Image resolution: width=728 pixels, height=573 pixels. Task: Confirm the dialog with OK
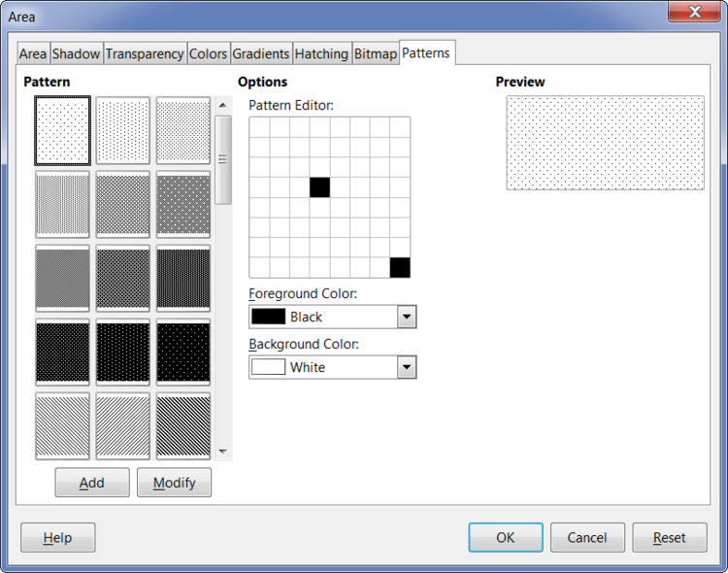tap(505, 537)
